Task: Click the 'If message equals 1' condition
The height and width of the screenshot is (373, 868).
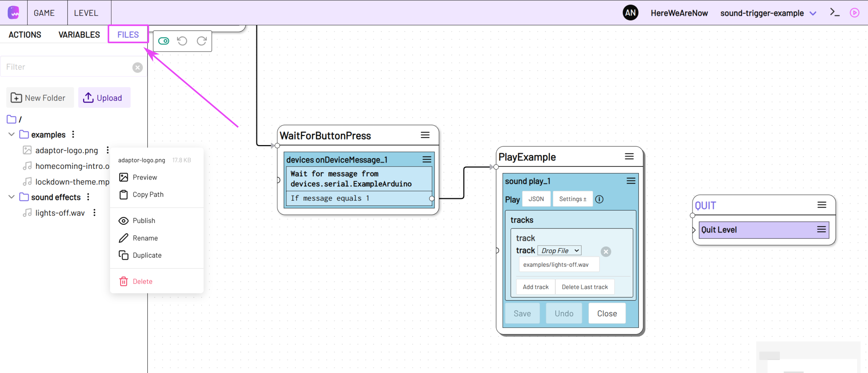Action: pyautogui.click(x=359, y=198)
